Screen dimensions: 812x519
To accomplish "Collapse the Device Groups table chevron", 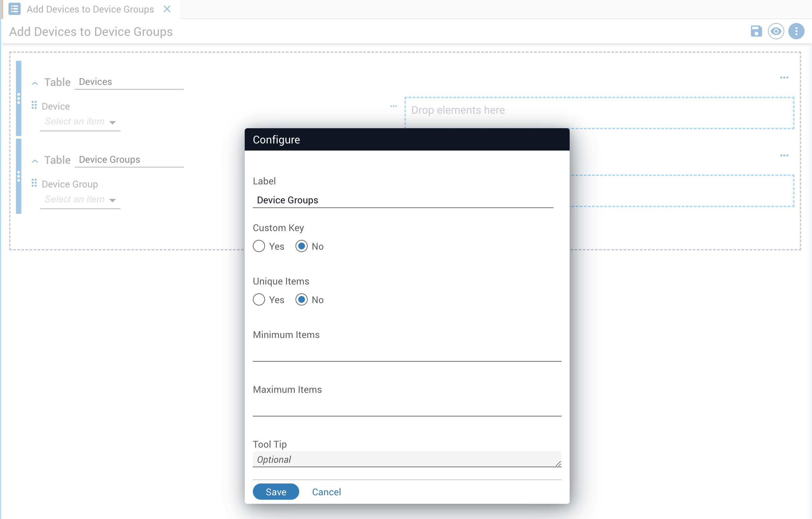I will [x=35, y=161].
